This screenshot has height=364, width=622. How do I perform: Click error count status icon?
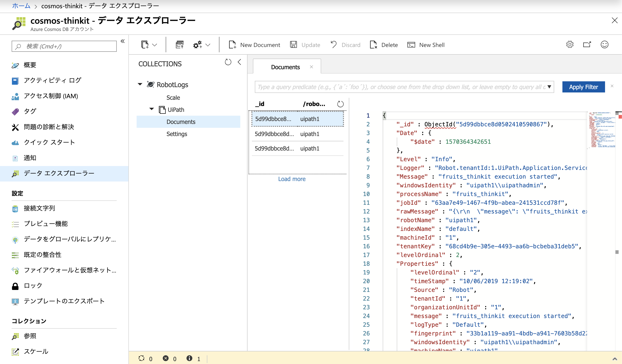pyautogui.click(x=166, y=358)
